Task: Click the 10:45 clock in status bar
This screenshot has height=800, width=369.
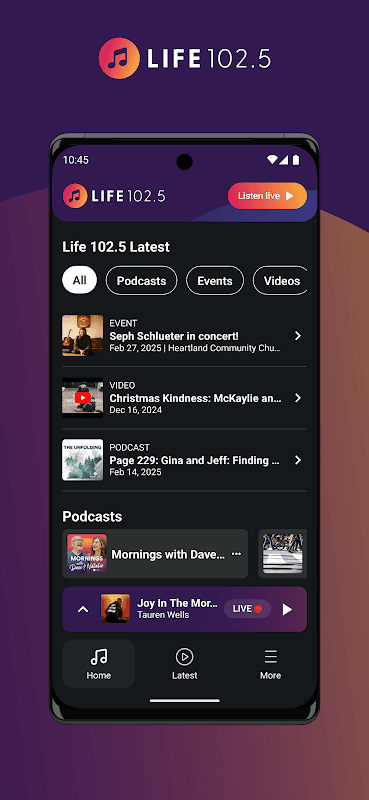Action: pyautogui.click(x=76, y=160)
